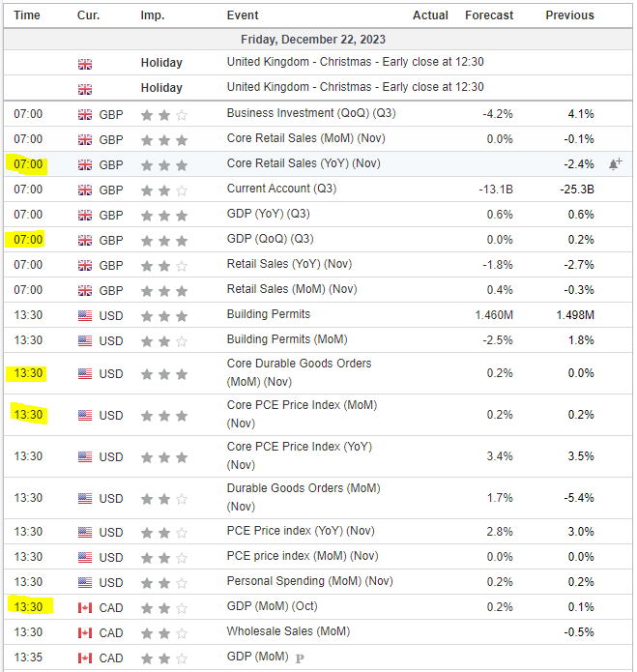The image size is (637, 672).
Task: Click the Forecast column header
Action: 489,15
